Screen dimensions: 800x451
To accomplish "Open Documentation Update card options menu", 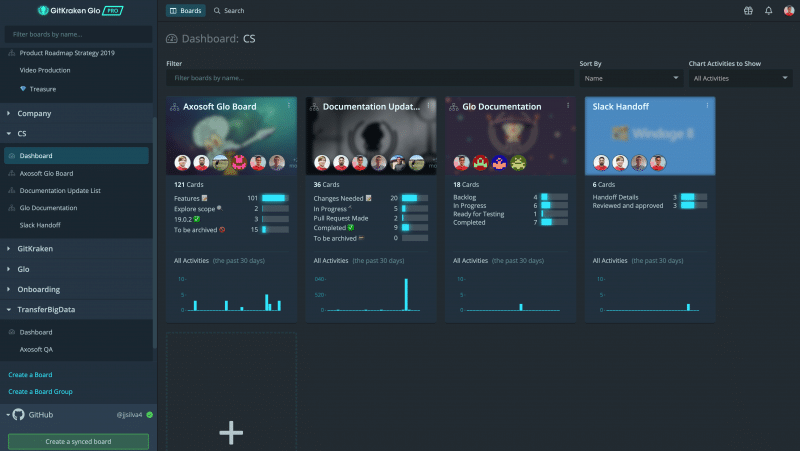I will [429, 106].
